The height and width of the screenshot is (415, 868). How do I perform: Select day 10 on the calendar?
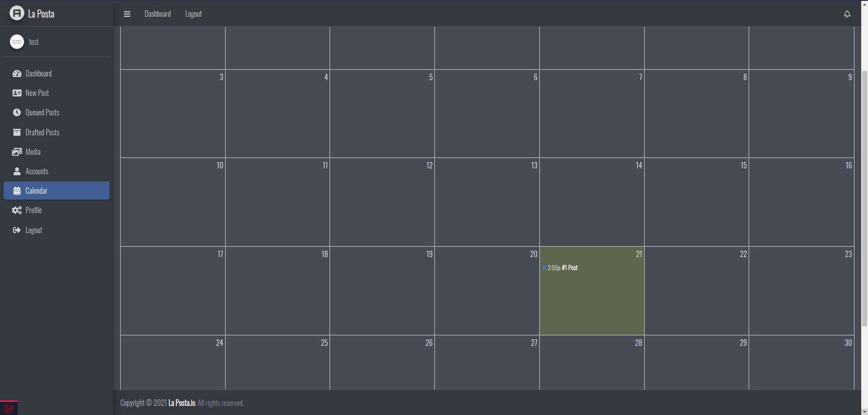(220, 165)
